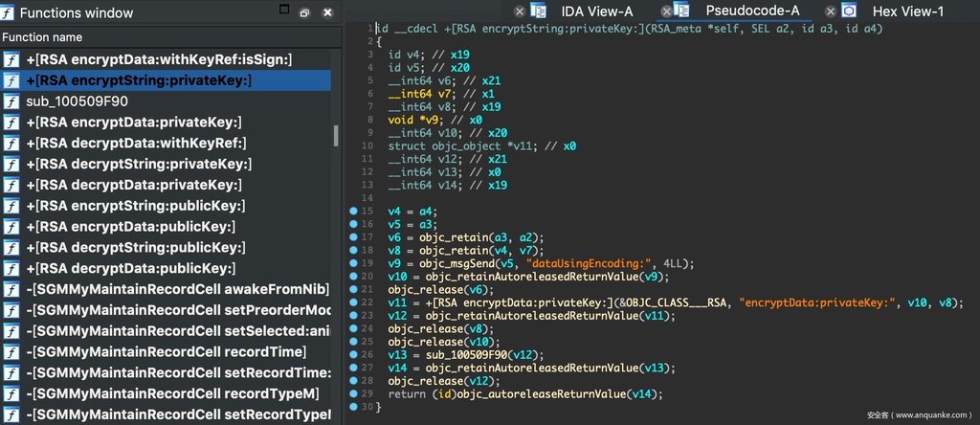980x425 pixels.
Task: Float the Functions window panel
Action: [304, 12]
